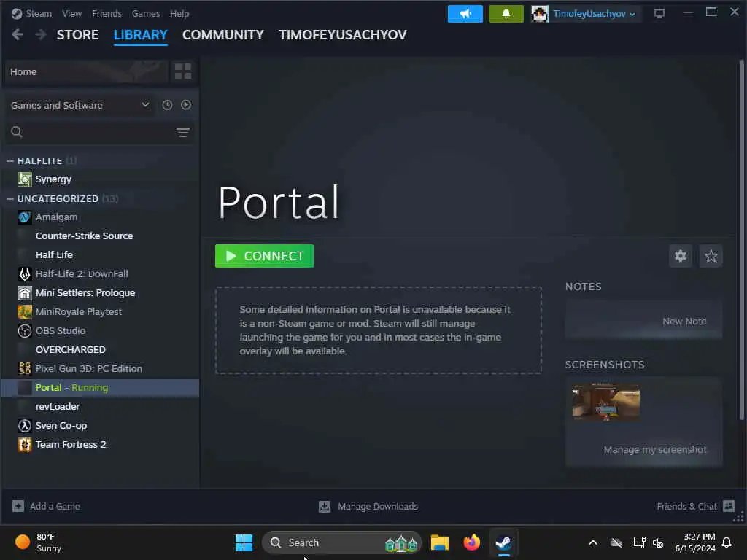Image resolution: width=747 pixels, height=560 pixels.
Task: Open the View menu
Action: (x=72, y=13)
